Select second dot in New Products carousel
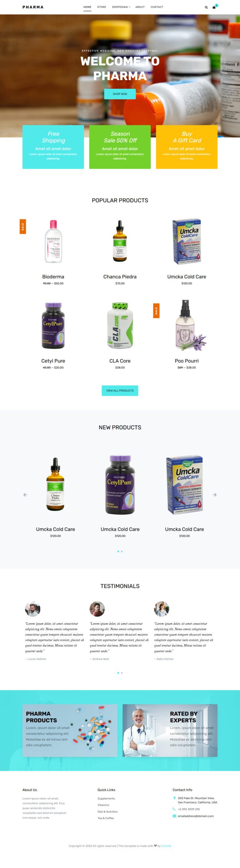Image resolution: width=240 pixels, height=868 pixels. point(122,551)
